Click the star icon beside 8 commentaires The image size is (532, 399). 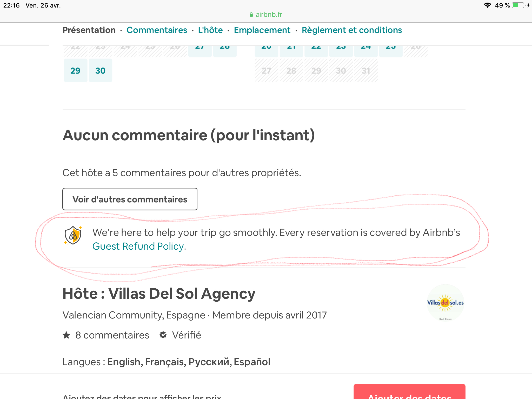(66, 335)
